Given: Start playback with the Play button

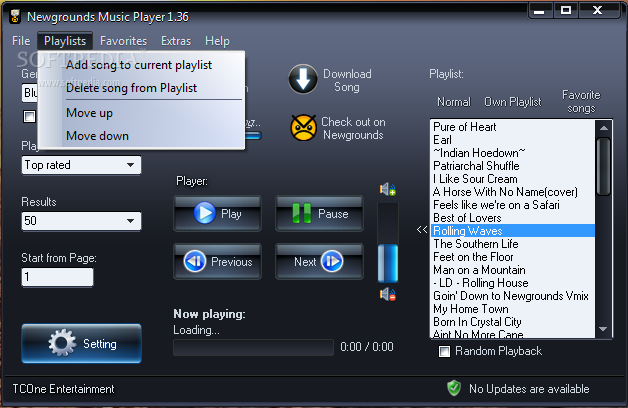Looking at the screenshot, I should 217,214.
